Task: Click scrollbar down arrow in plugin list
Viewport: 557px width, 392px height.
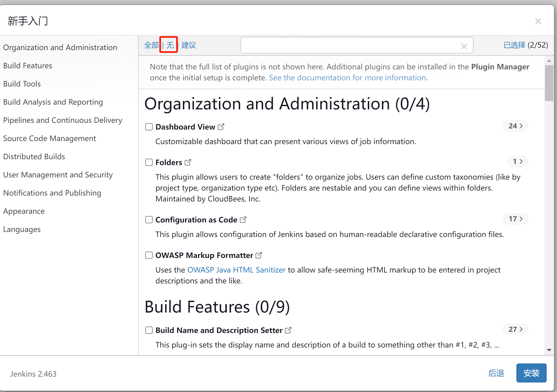Action: point(549,350)
